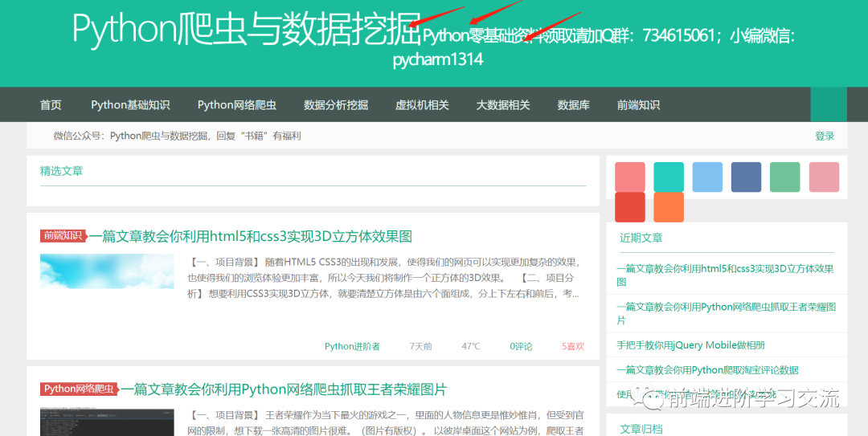
Task: Click the green color square
Action: click(x=785, y=177)
